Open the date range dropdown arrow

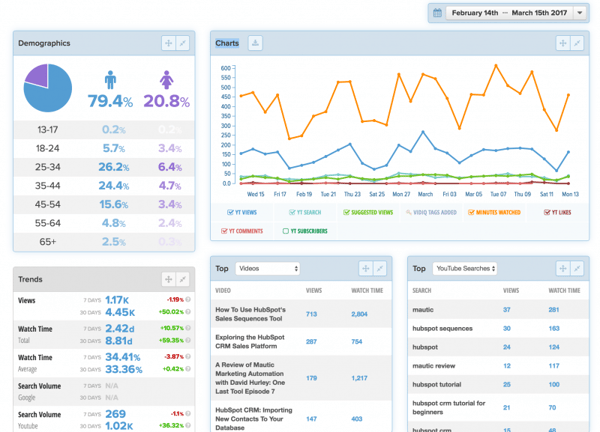580,13
